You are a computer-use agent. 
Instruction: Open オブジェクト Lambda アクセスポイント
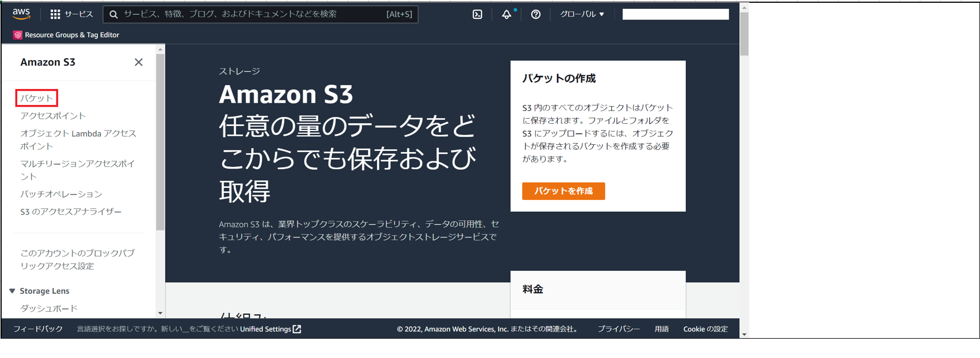[78, 140]
